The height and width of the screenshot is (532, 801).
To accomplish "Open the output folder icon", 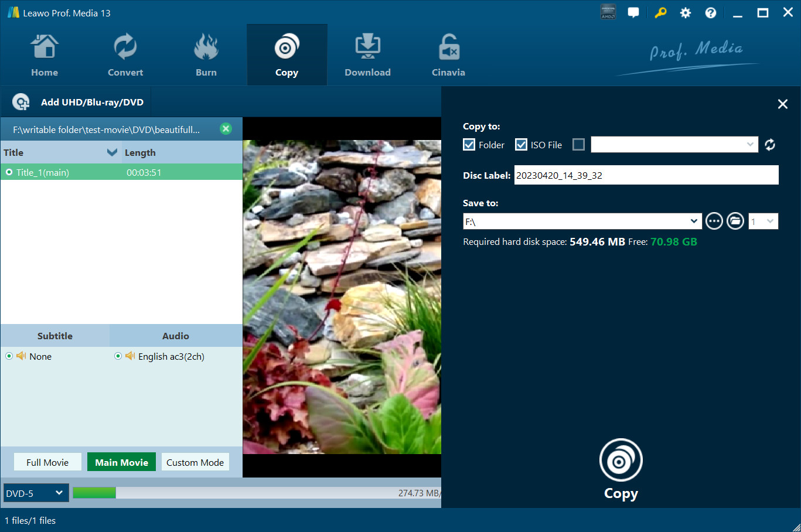I will click(x=735, y=221).
